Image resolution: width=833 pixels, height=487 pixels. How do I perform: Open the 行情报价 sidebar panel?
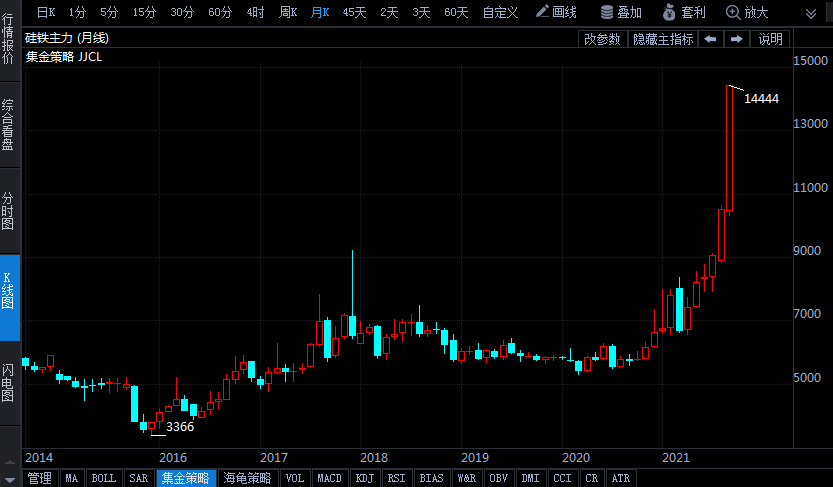pyautogui.click(x=8, y=40)
